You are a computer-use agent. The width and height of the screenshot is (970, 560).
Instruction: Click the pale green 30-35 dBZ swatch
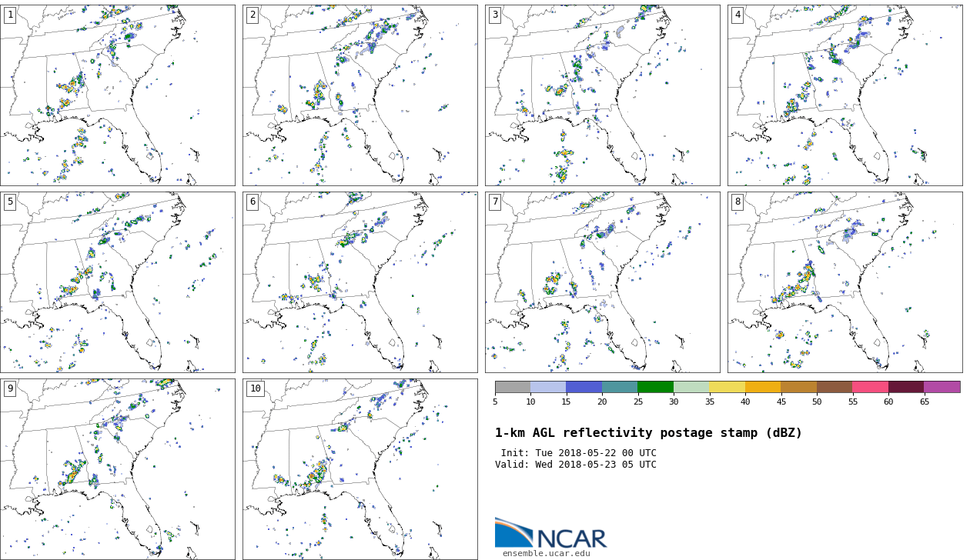pyautogui.click(x=691, y=387)
